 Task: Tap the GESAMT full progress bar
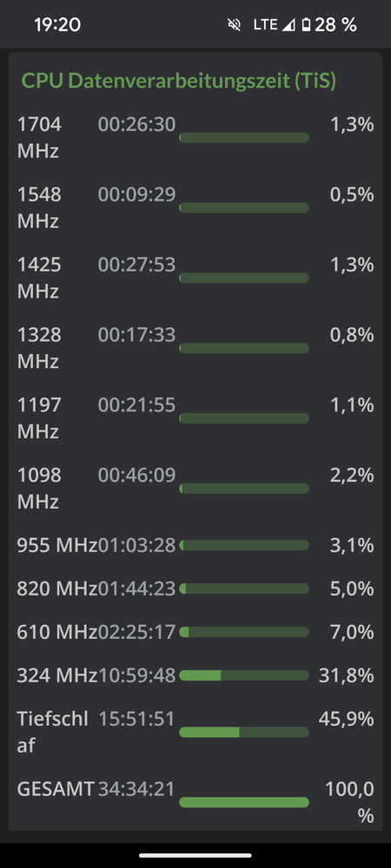(x=244, y=802)
